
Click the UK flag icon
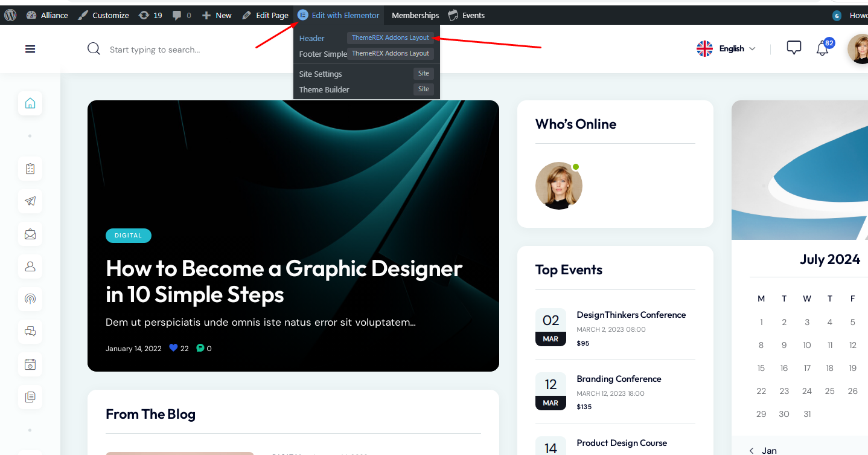click(x=704, y=49)
